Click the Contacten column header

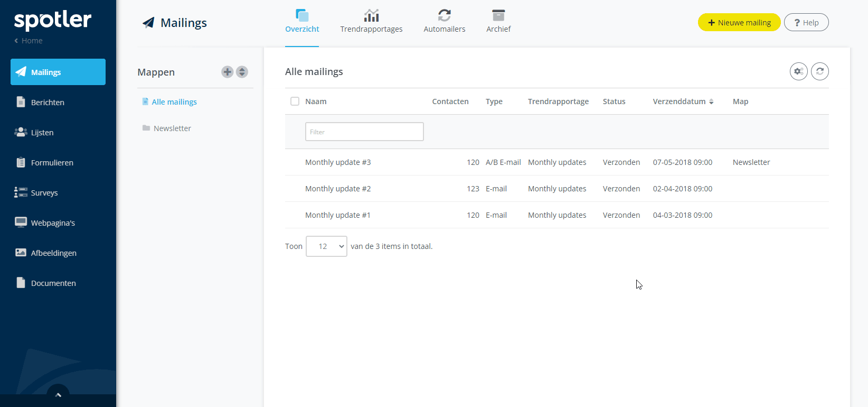pos(450,101)
